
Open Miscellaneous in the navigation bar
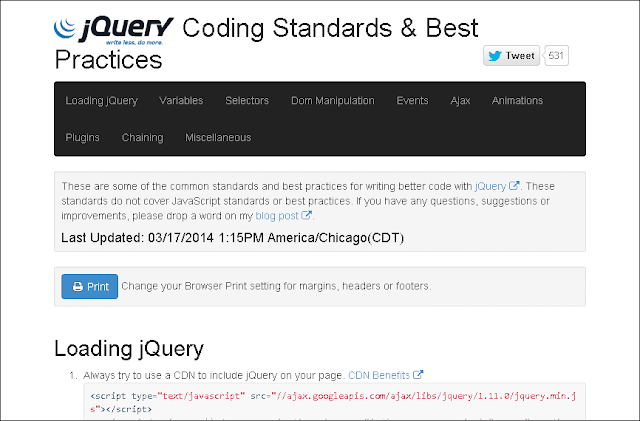(218, 138)
